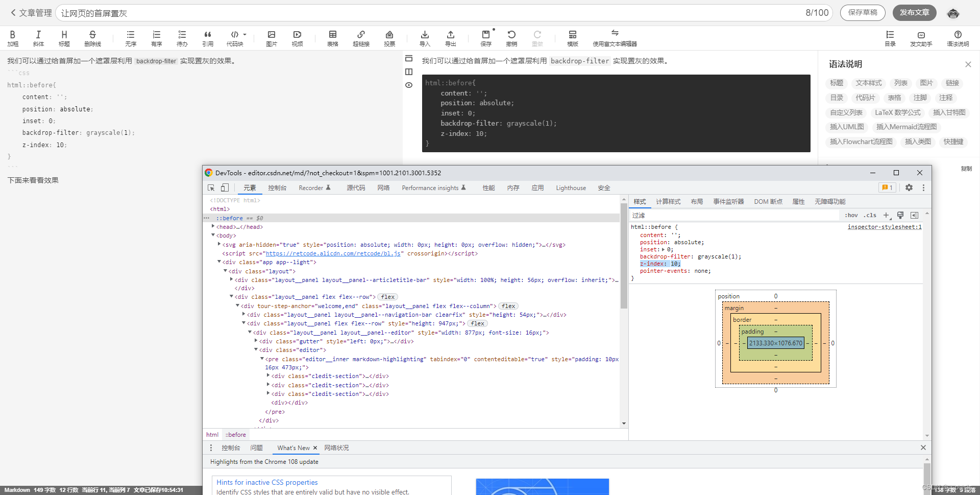Viewport: 980px width, 495px height.
Task: Open the table of contents panel
Action: point(890,38)
